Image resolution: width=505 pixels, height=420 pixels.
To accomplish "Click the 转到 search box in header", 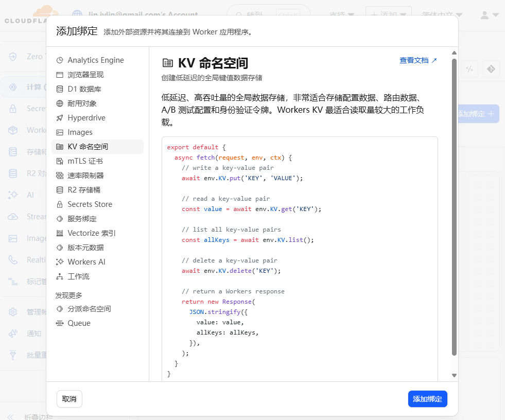I will [269, 14].
